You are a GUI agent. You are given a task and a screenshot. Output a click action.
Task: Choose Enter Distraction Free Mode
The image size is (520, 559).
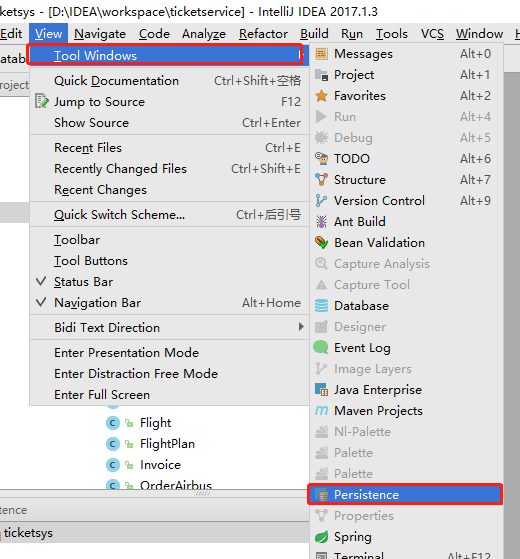(x=169, y=374)
